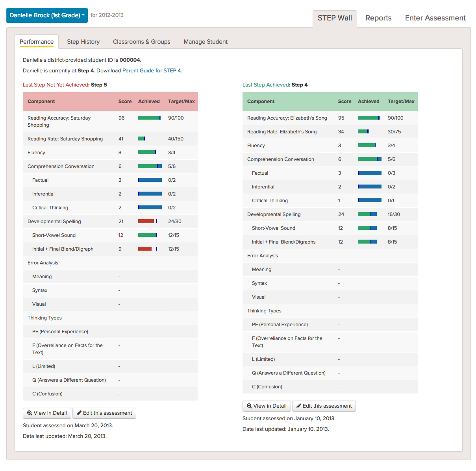Click the Error Analysis row in the Step 5 table

(x=110, y=262)
